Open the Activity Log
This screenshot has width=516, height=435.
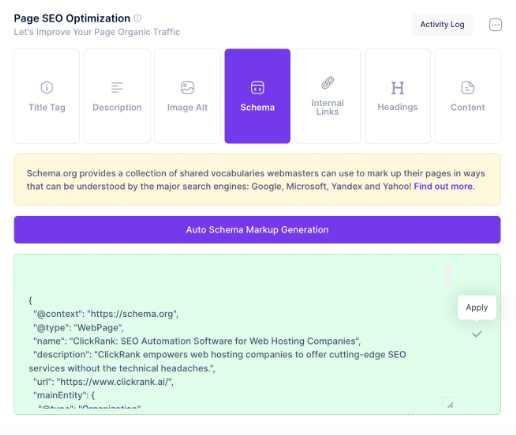point(442,25)
